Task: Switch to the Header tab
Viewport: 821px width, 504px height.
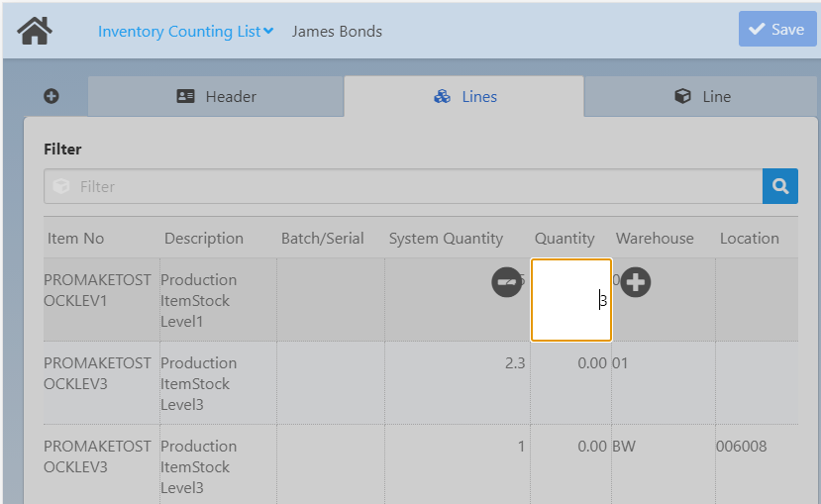Action: [216, 96]
